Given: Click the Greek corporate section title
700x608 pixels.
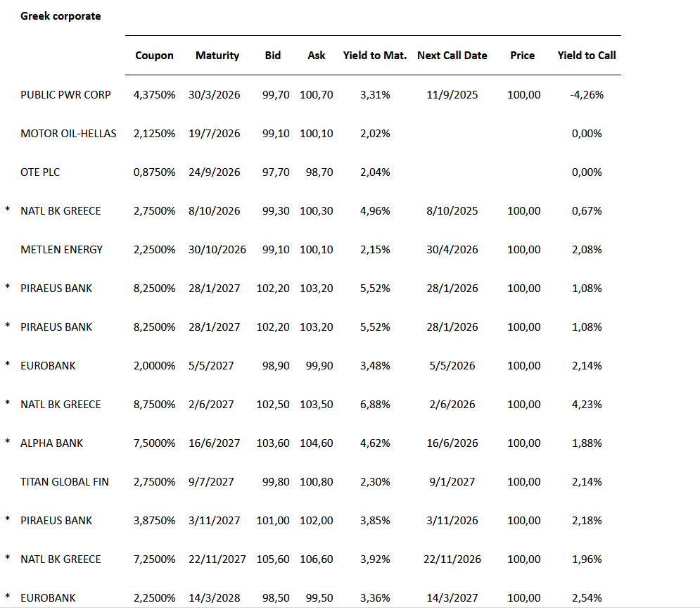Looking at the screenshot, I should pyautogui.click(x=61, y=16).
